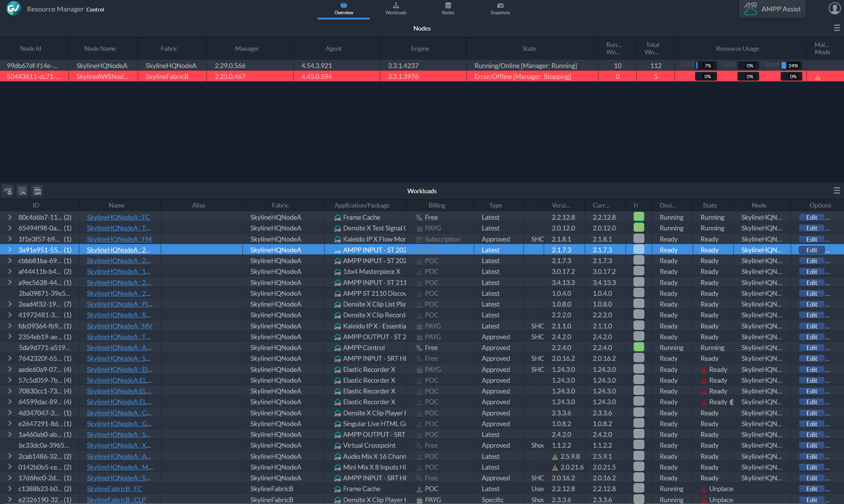
Task: Toggle health indicator of 80c4d6b7 Frame Cache row
Action: click(638, 217)
